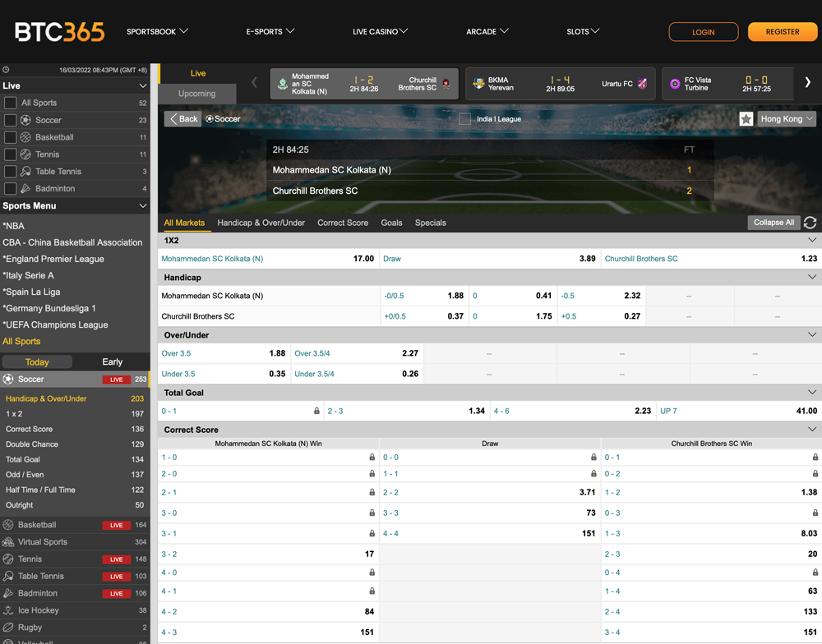
Task: Click the BTC365 logo
Action: tap(60, 32)
